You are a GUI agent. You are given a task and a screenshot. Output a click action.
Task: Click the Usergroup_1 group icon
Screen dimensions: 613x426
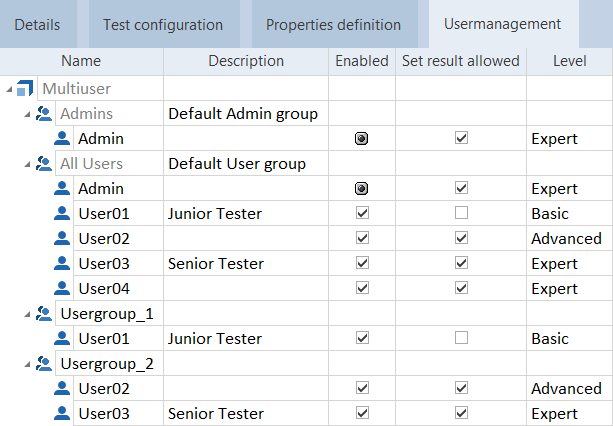point(43,314)
